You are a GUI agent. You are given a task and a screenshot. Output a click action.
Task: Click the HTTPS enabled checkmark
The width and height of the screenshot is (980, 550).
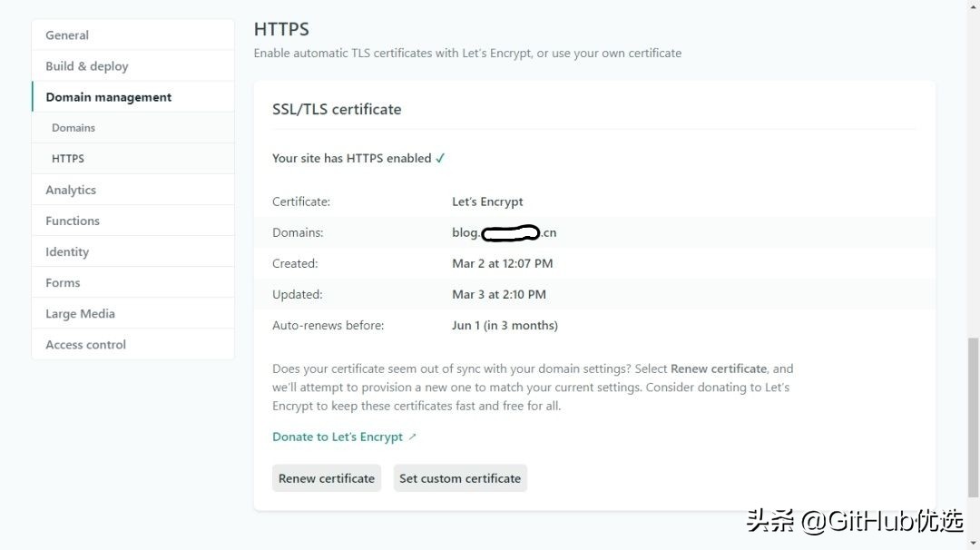tap(441, 157)
